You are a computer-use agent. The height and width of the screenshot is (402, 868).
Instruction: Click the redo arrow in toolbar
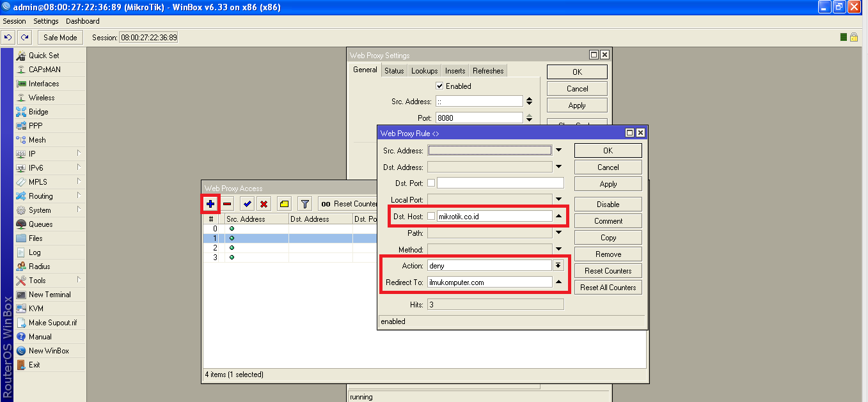click(24, 38)
